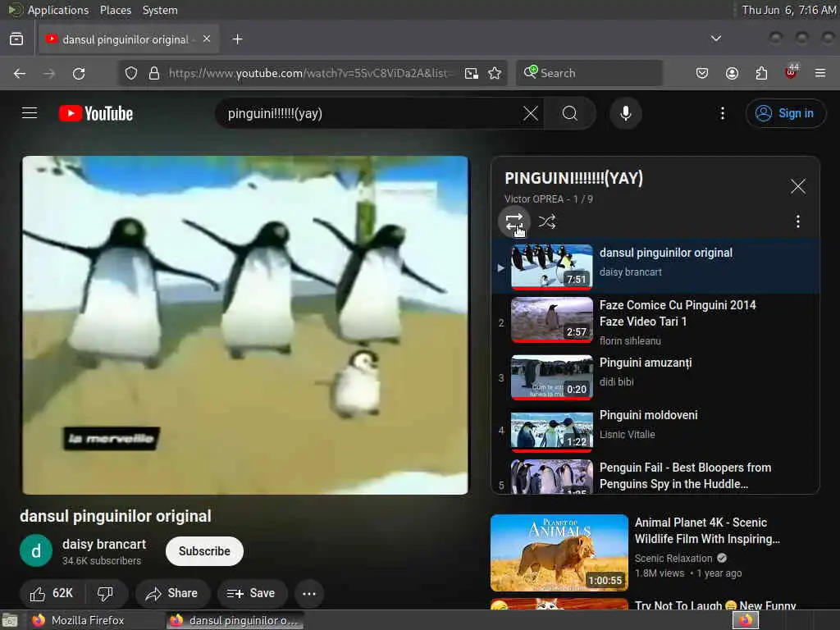The width and height of the screenshot is (840, 630).
Task: Open Pocket save button
Action: 702,73
